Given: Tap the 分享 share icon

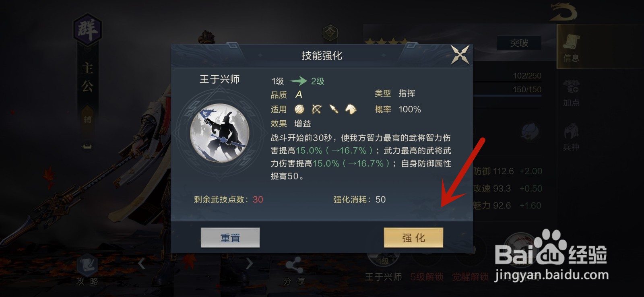Looking at the screenshot, I should pos(294,270).
